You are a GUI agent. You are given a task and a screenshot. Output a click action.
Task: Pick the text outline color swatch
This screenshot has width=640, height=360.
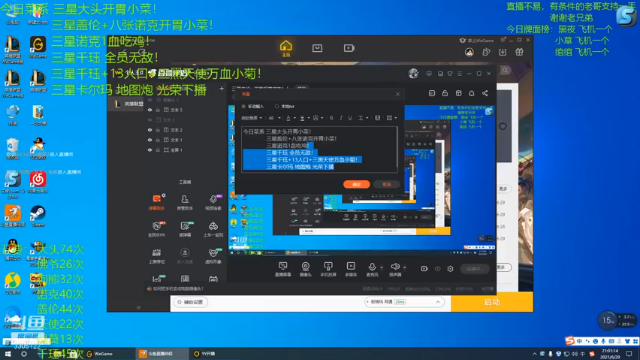pyautogui.click(x=302, y=118)
